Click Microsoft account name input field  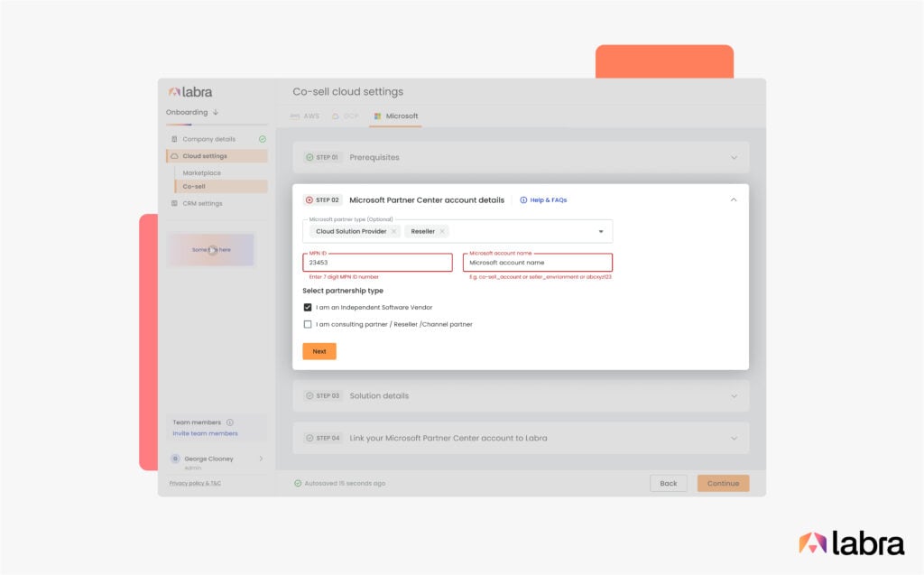click(538, 263)
